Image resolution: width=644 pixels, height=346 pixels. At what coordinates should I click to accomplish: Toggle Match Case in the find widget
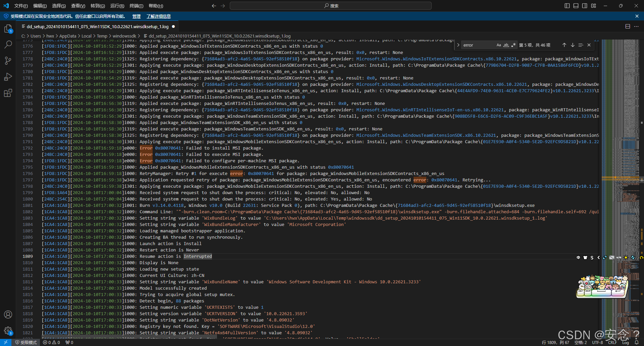click(499, 45)
